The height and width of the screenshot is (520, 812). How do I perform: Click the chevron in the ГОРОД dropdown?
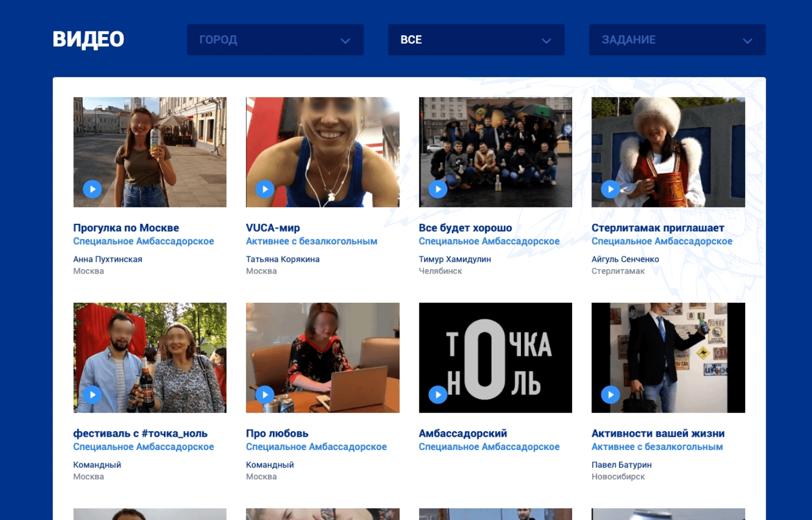pos(345,41)
